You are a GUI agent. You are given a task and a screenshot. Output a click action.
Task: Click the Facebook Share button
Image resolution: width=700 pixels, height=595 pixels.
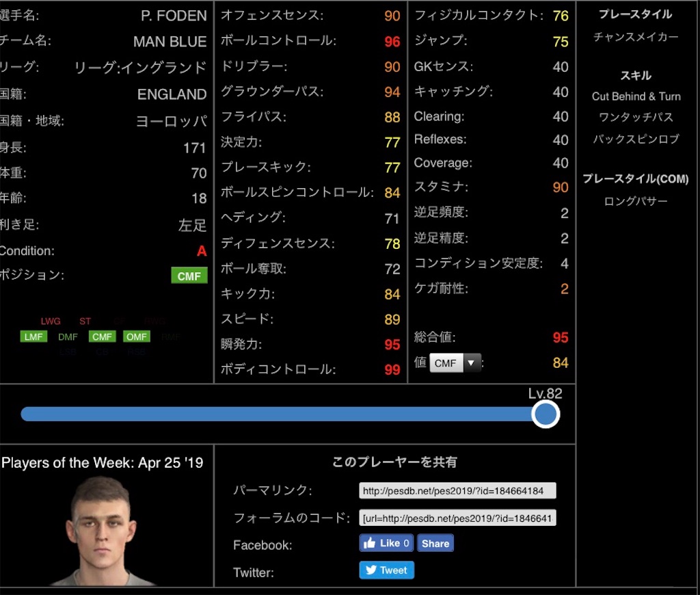435,543
